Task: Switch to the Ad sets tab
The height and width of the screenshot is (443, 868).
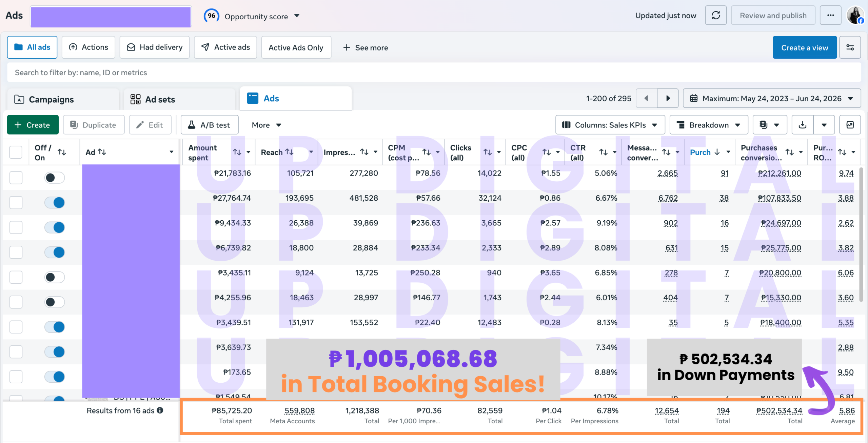Action: click(179, 99)
